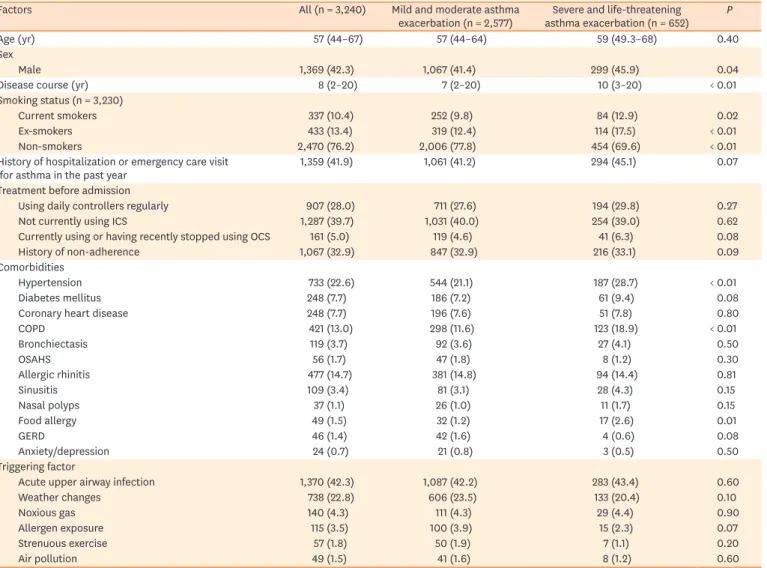This screenshot has width=767, height=568.
Task: Click the 'Noxious gas' row label
Action: point(46,513)
